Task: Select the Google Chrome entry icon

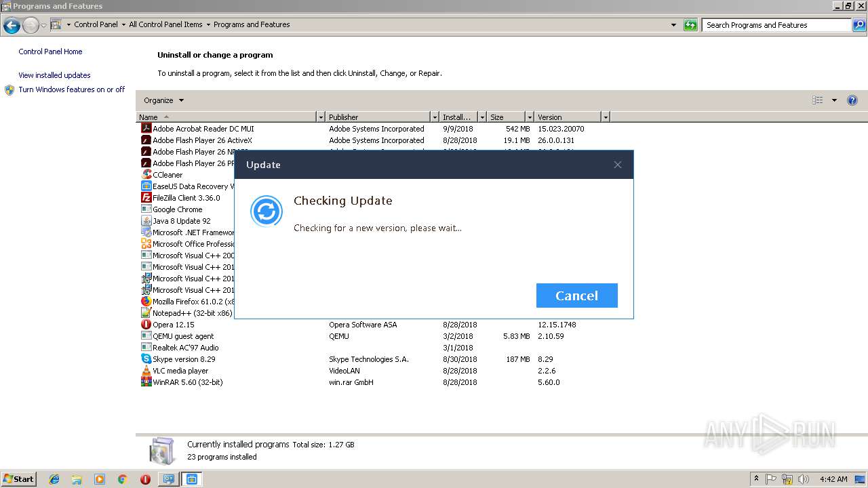Action: tap(146, 209)
